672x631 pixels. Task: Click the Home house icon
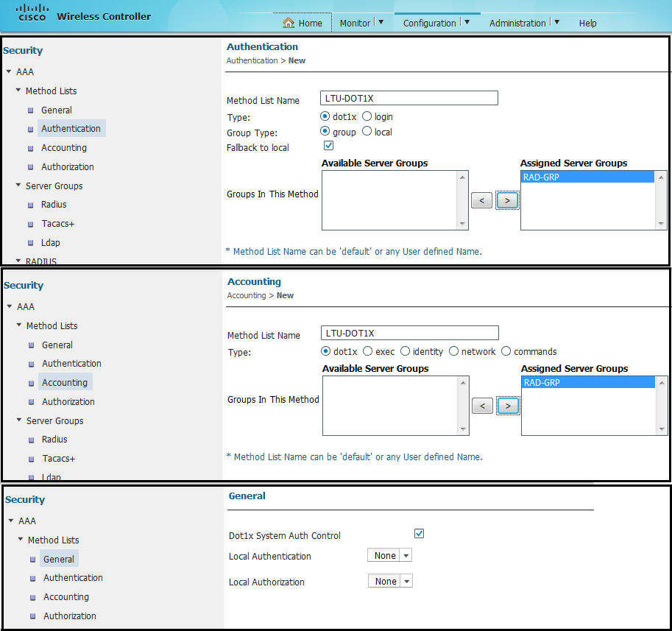point(289,23)
